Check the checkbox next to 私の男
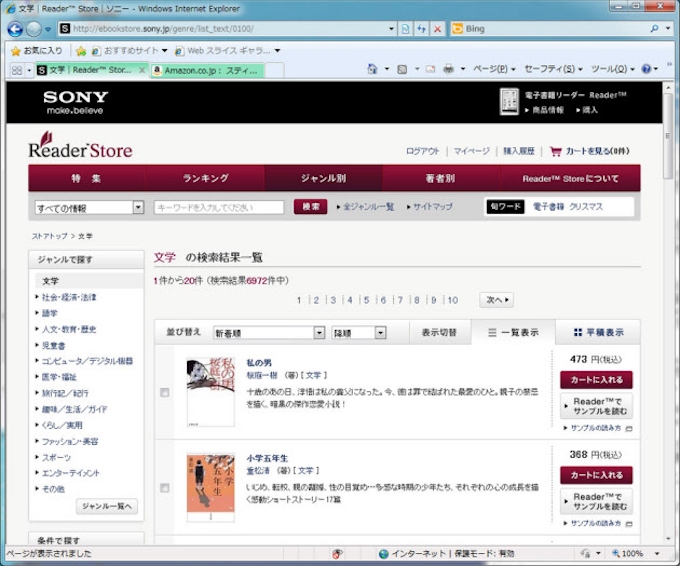The height and width of the screenshot is (566, 680). tap(165, 392)
